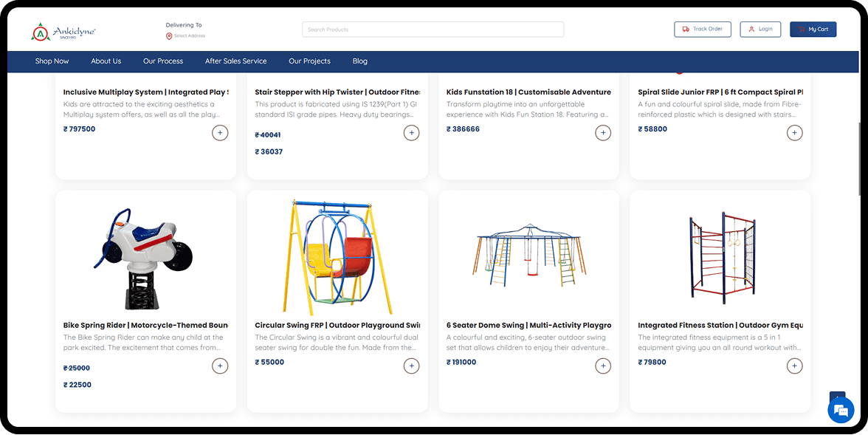This screenshot has width=868, height=435.
Task: Add Bike Spring Rider using plus icon
Action: point(220,366)
